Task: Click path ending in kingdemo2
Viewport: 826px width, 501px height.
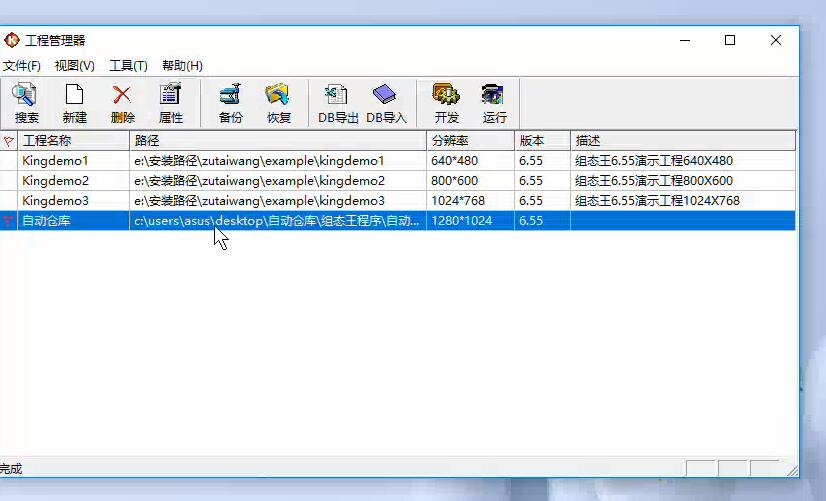Action: pos(259,181)
